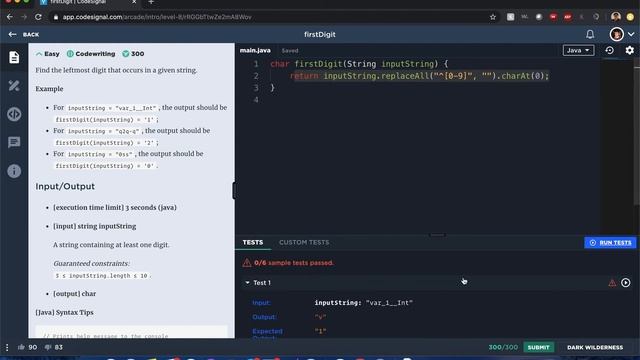Close the firstDigit browser tab
This screenshot has width=640, height=360.
[x=134, y=2]
